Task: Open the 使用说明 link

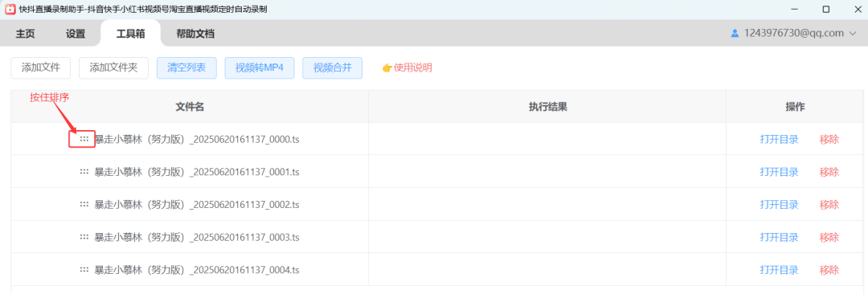Action: [x=407, y=68]
